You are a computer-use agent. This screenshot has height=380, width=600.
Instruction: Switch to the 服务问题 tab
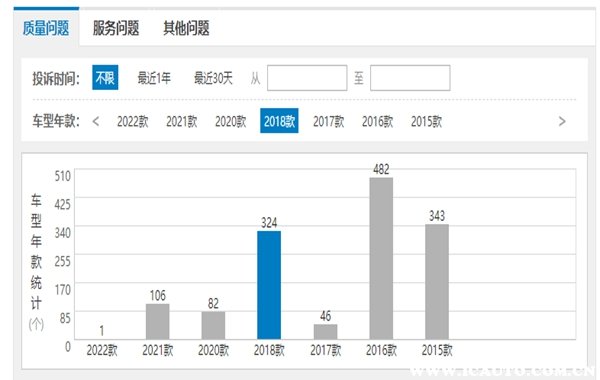116,28
